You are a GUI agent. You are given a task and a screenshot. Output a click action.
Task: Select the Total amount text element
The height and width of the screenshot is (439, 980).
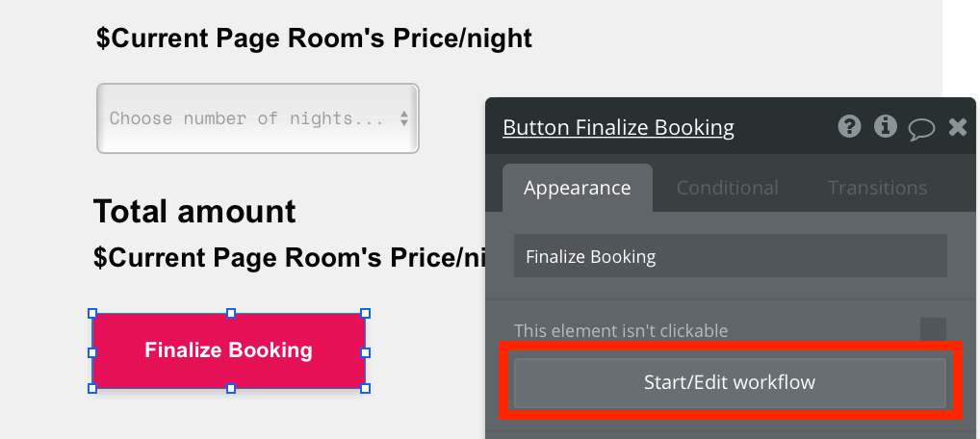click(194, 212)
